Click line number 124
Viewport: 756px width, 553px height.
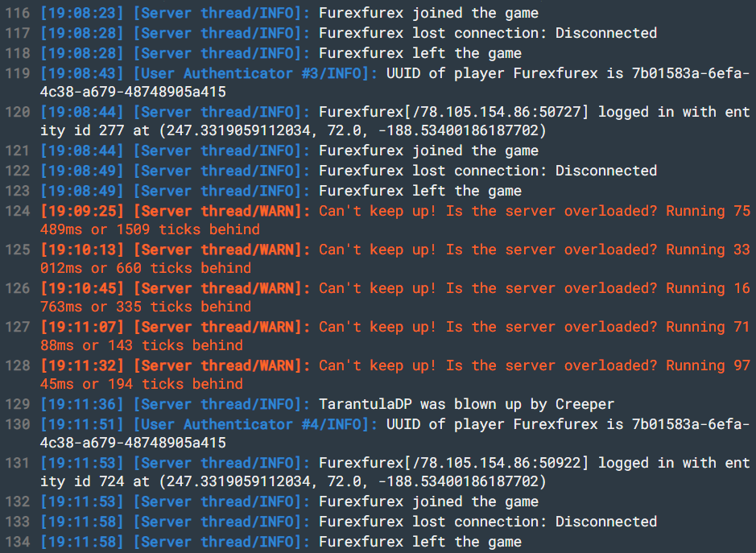(x=18, y=211)
